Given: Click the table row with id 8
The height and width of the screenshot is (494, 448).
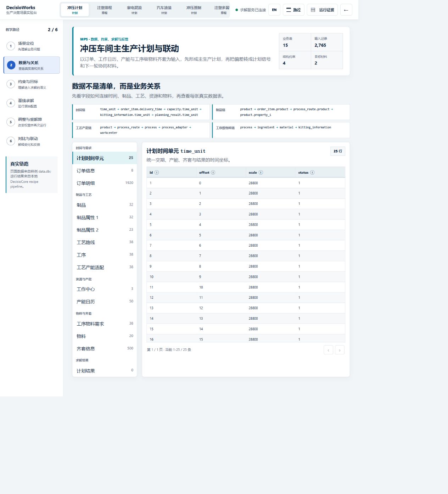Looking at the screenshot, I should coord(246,256).
